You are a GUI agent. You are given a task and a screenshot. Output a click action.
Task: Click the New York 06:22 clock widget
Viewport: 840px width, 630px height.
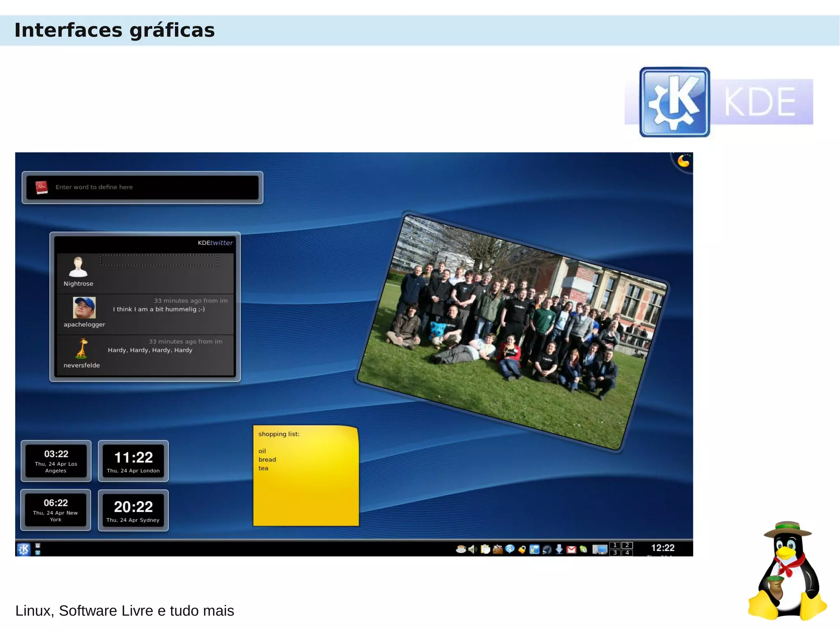tap(56, 510)
